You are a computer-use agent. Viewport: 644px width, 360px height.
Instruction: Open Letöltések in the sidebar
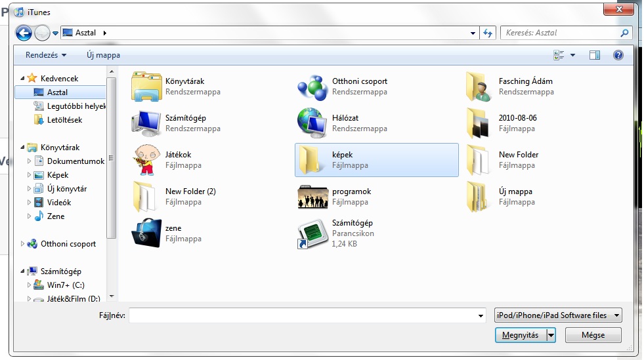coord(58,120)
